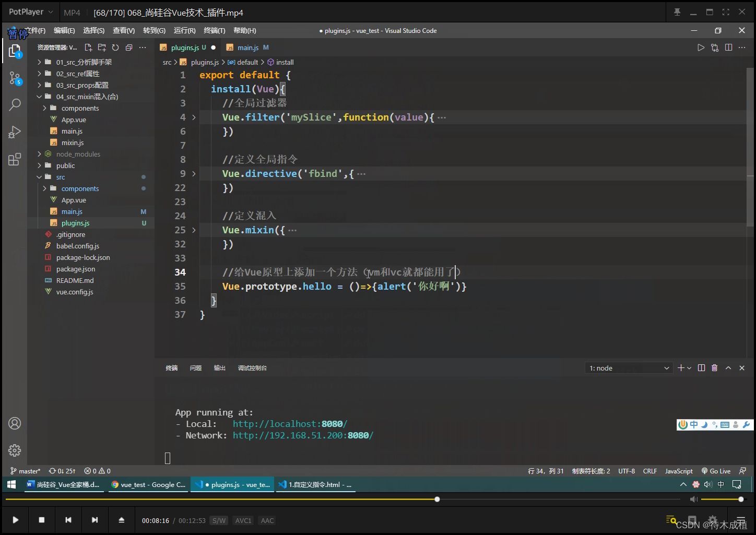The image size is (756, 535).
Task: Switch to the 调试控制台 panel tab
Action: (252, 368)
